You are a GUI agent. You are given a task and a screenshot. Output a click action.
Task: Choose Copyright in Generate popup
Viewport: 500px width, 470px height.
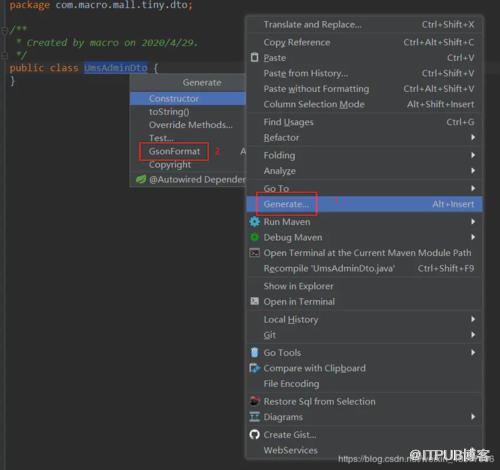[x=188, y=165]
